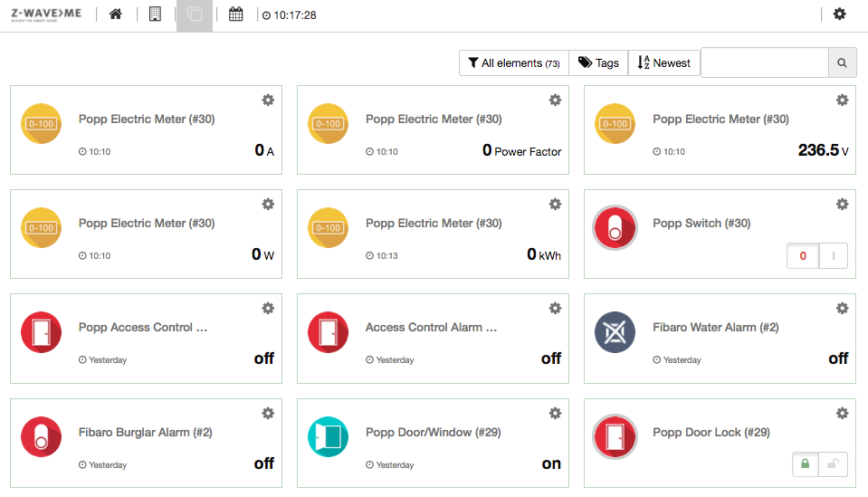This screenshot has height=497, width=868.
Task: Open settings gear of Popp Switch (#30)
Action: 842,205
